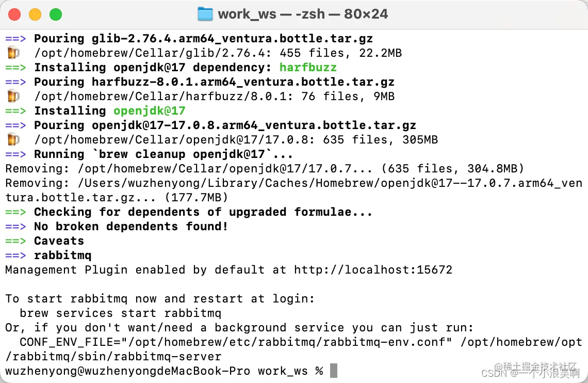The image size is (588, 383).
Task: Click the text 'Pouring harfbuzz-8.0.1.arm64_ventura.bottle.tar.gz'
Action: click(214, 82)
